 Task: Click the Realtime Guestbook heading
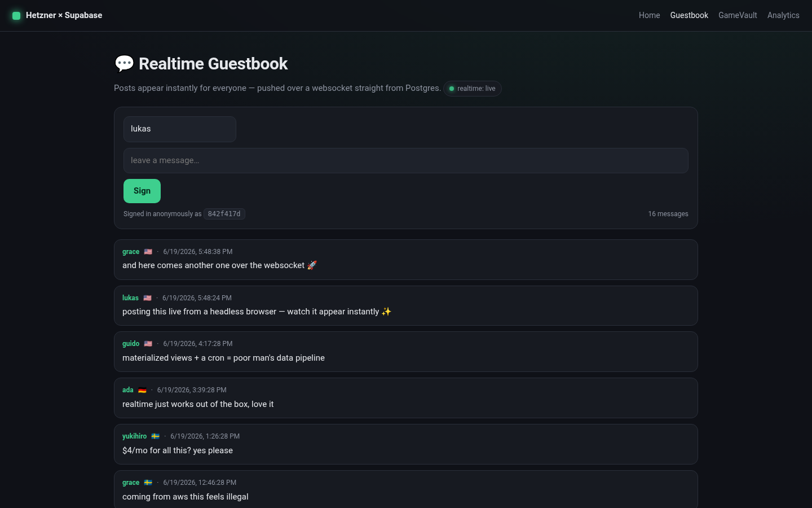[213, 64]
